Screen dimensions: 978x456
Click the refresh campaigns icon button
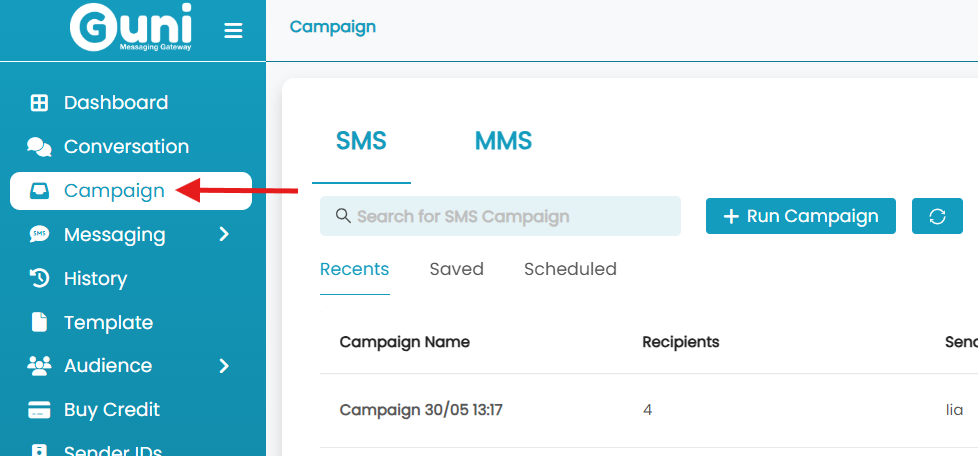coord(937,216)
